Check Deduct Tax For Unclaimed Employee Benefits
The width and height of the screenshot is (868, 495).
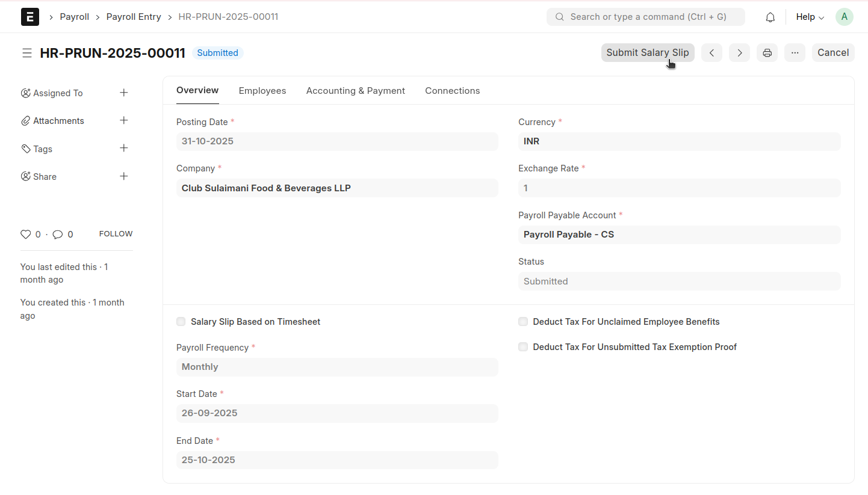click(523, 322)
